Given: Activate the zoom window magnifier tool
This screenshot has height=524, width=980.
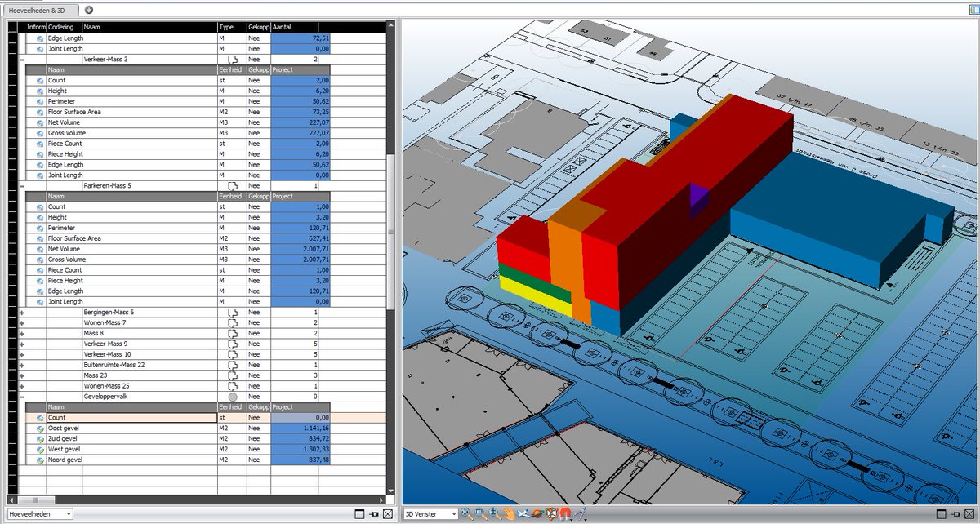Looking at the screenshot, I should tap(481, 513).
